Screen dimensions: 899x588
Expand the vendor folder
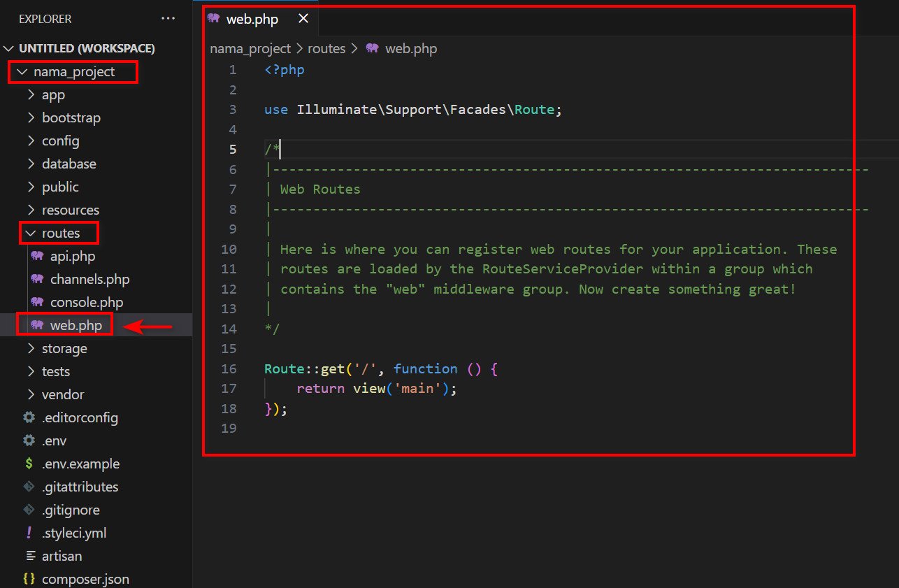pyautogui.click(x=31, y=394)
